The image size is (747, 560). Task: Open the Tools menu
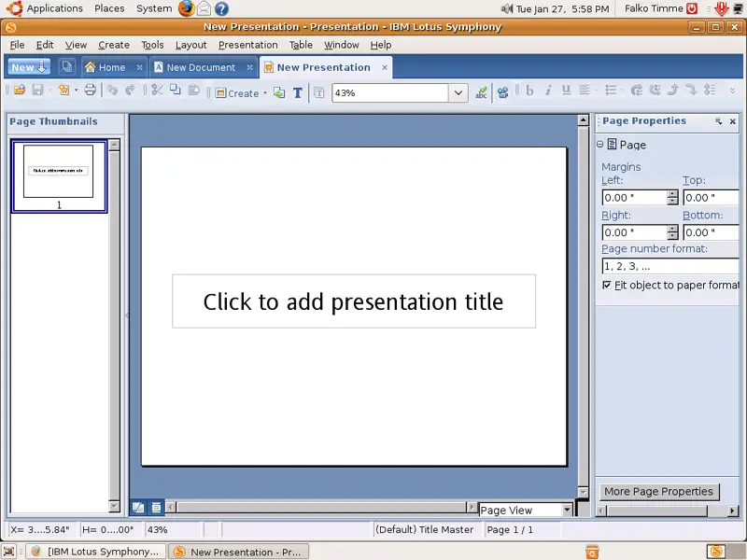(x=152, y=45)
